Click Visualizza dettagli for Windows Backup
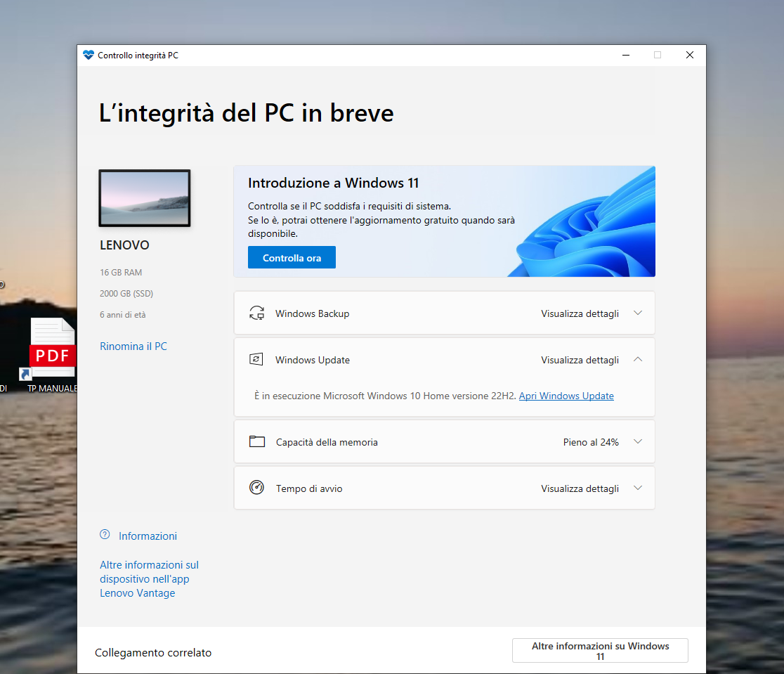784x674 pixels. click(x=580, y=313)
